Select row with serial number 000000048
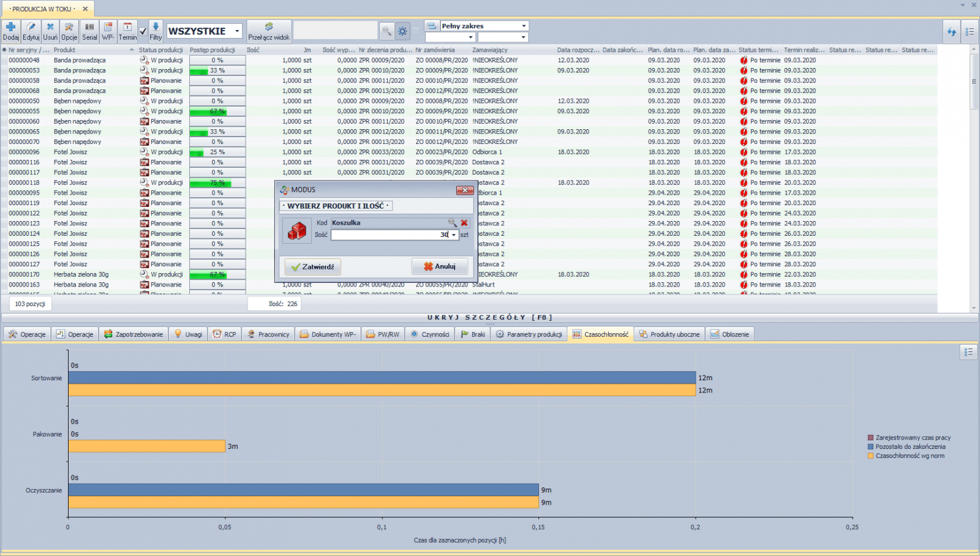Image resolution: width=980 pixels, height=556 pixels. click(469, 60)
